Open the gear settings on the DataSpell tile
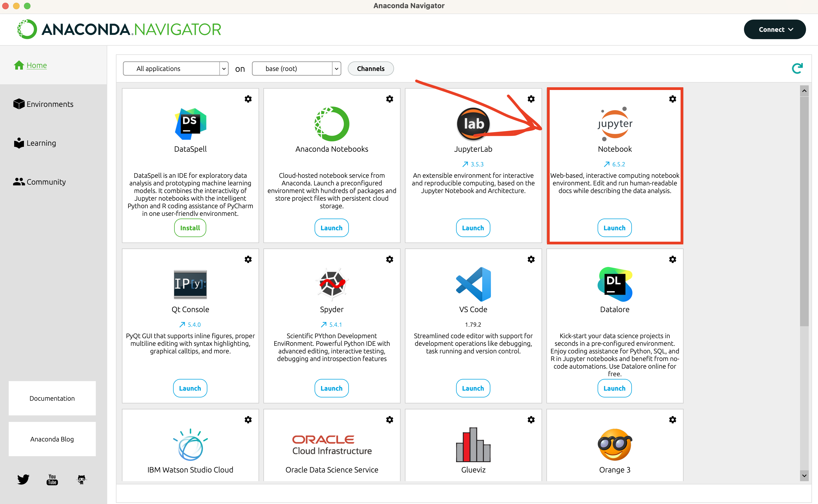 (248, 99)
